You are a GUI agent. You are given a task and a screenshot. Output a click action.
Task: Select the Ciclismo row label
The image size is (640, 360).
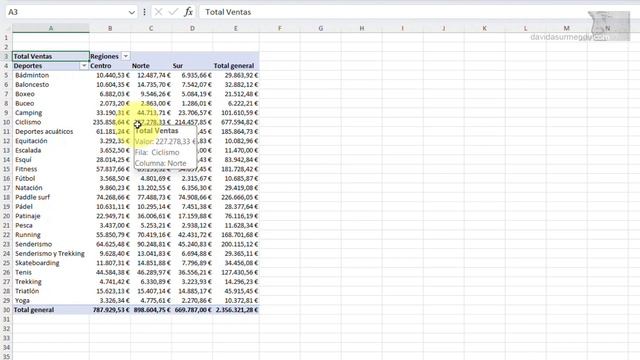coord(28,122)
